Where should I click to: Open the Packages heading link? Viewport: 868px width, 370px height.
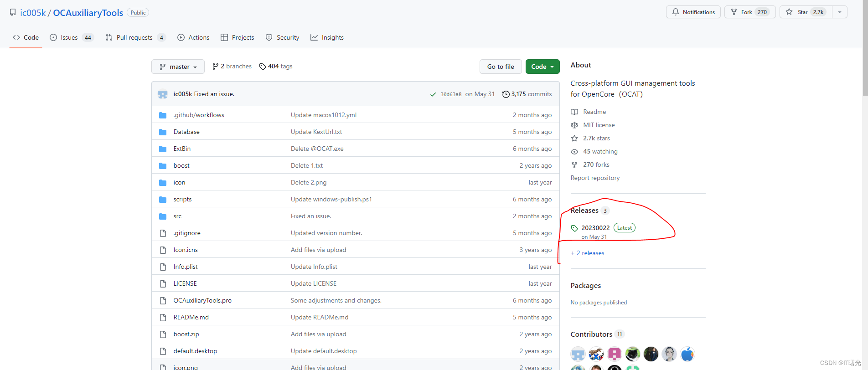(586, 286)
